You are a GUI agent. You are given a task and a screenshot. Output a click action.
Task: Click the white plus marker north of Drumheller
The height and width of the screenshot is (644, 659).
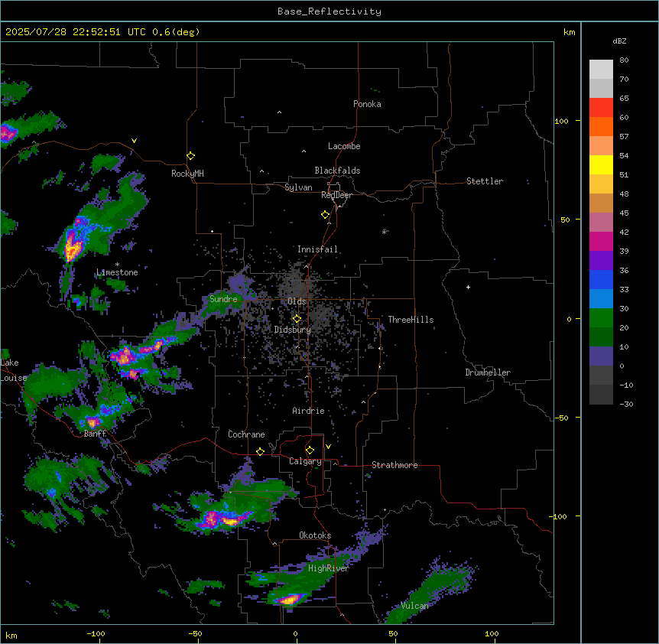(468, 287)
